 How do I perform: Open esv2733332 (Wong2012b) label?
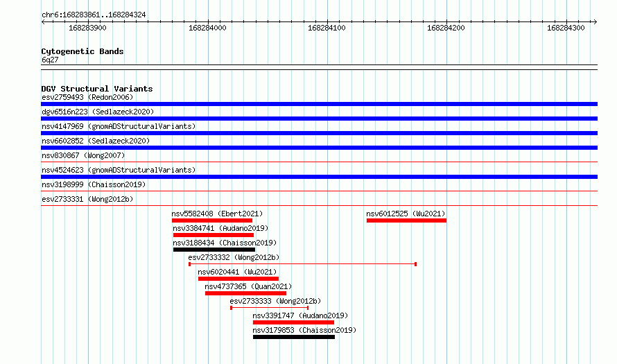coord(234,257)
